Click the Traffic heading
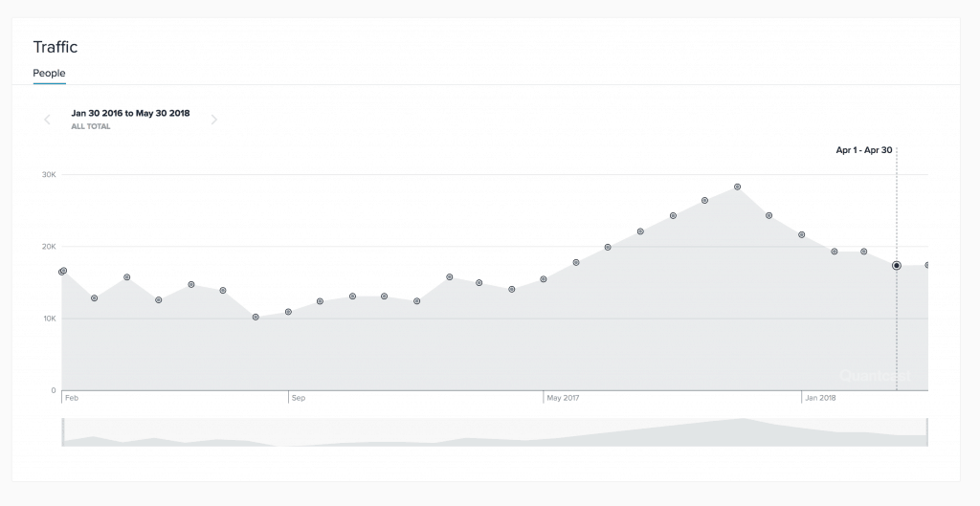980x506 pixels. coord(55,47)
